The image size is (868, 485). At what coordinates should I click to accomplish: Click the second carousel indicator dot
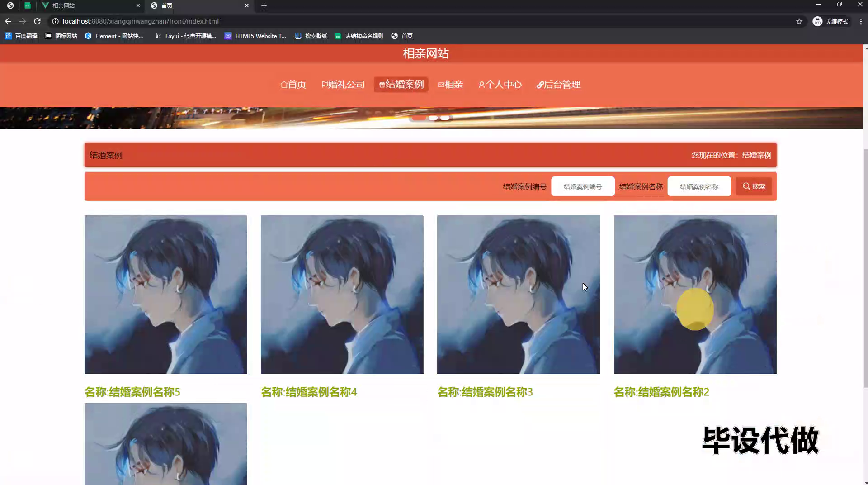point(433,118)
